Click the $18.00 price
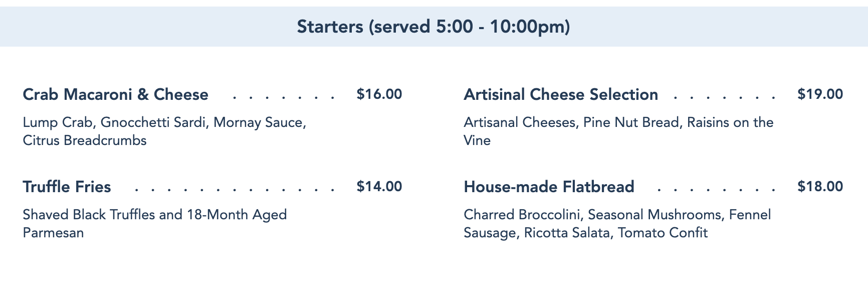 (x=820, y=187)
